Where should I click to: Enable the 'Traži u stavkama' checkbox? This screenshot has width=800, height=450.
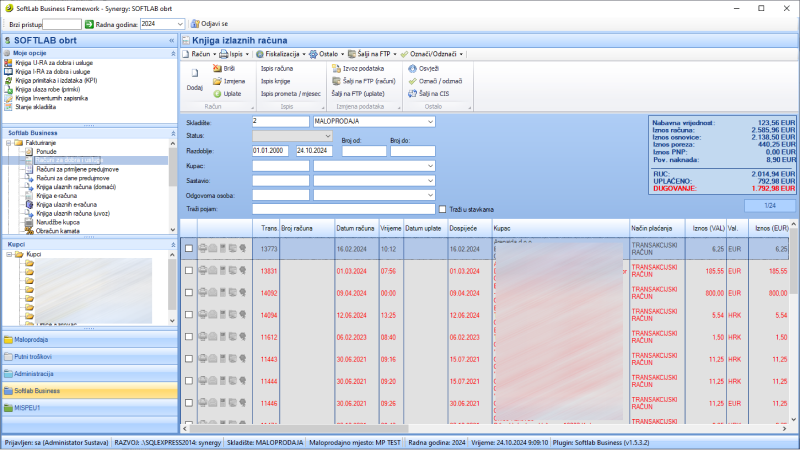[443, 209]
